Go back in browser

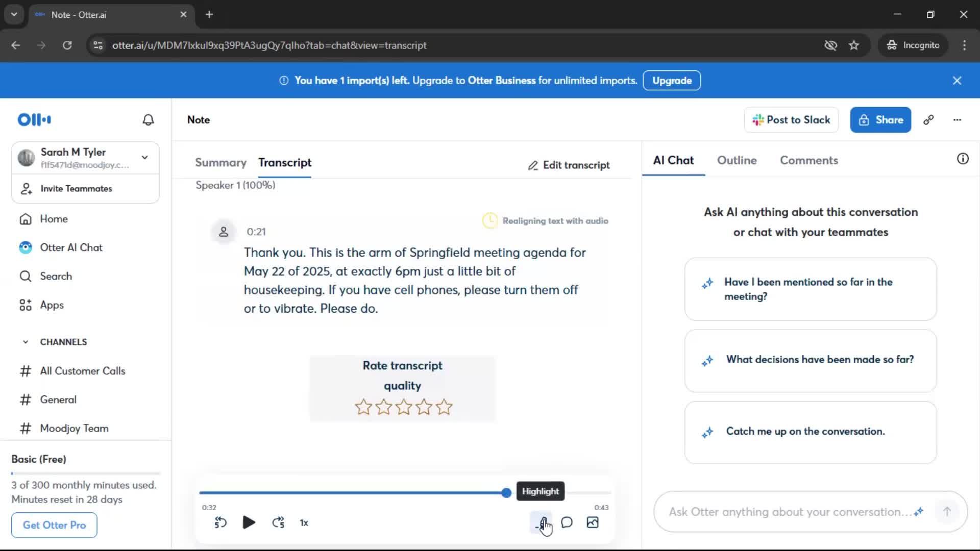pyautogui.click(x=16, y=45)
